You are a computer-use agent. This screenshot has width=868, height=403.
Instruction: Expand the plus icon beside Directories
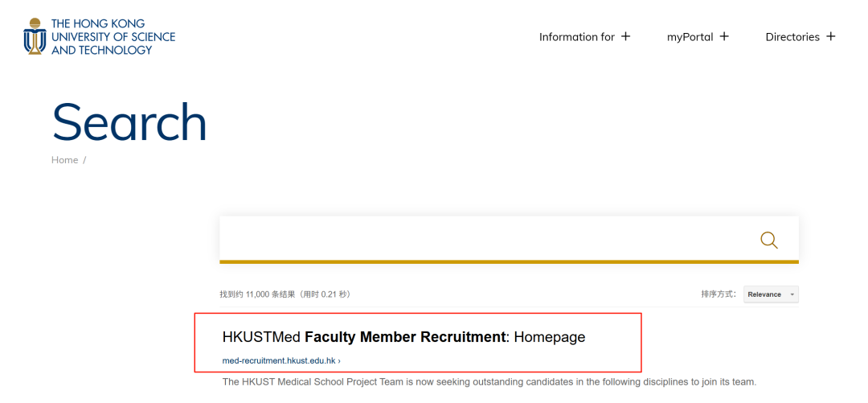pyautogui.click(x=831, y=36)
